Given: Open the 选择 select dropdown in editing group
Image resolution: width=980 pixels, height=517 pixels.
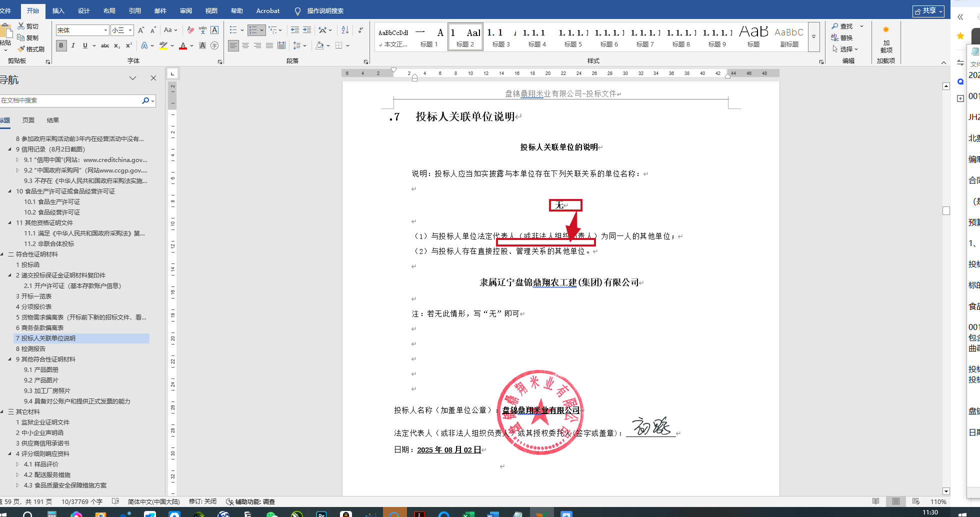Looking at the screenshot, I should pos(845,49).
